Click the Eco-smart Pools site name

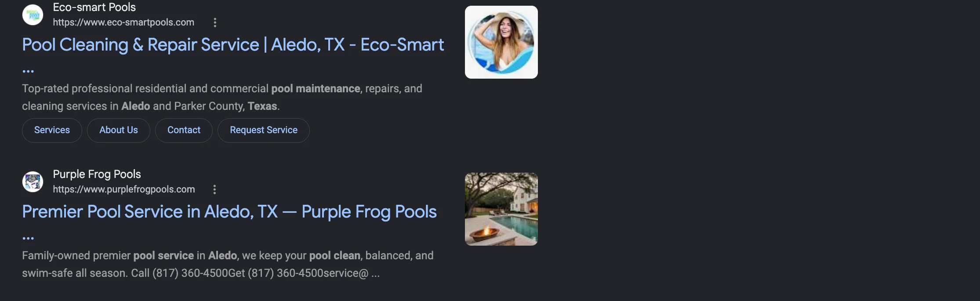pyautogui.click(x=94, y=7)
